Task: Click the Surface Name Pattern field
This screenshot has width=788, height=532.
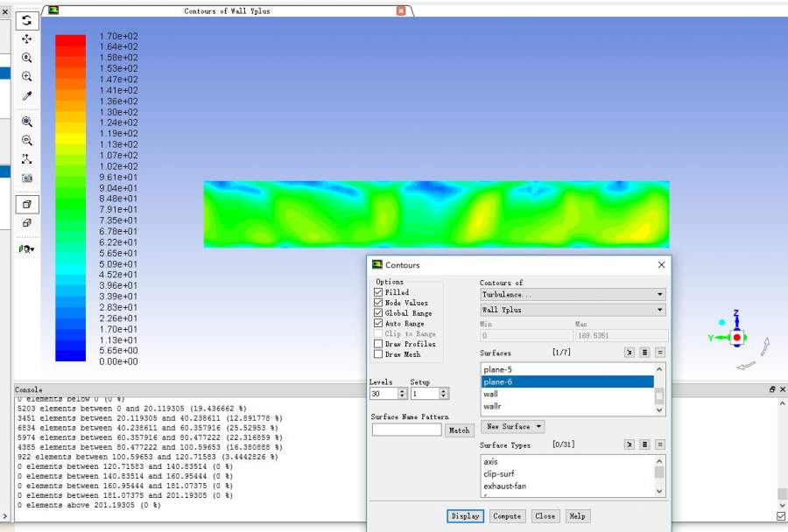Action: tap(406, 430)
